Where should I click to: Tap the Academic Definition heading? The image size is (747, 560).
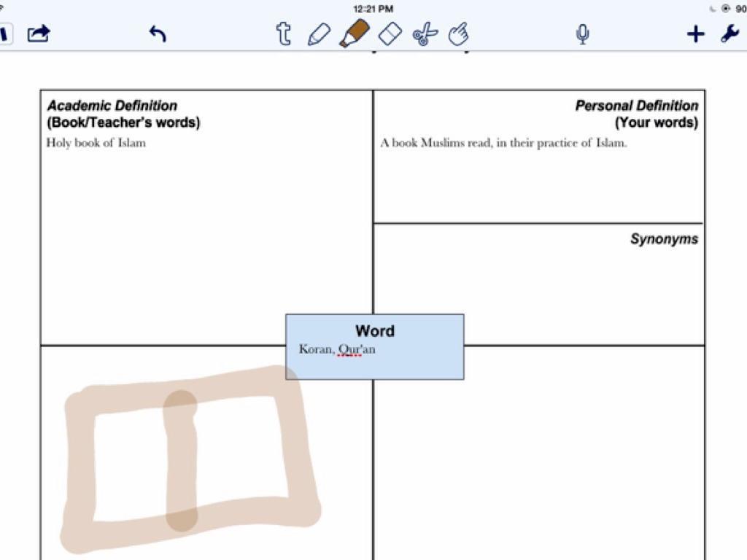pos(112,106)
